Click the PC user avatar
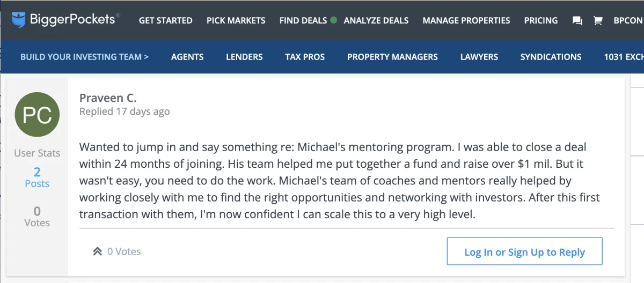This screenshot has width=644, height=283. point(37,115)
